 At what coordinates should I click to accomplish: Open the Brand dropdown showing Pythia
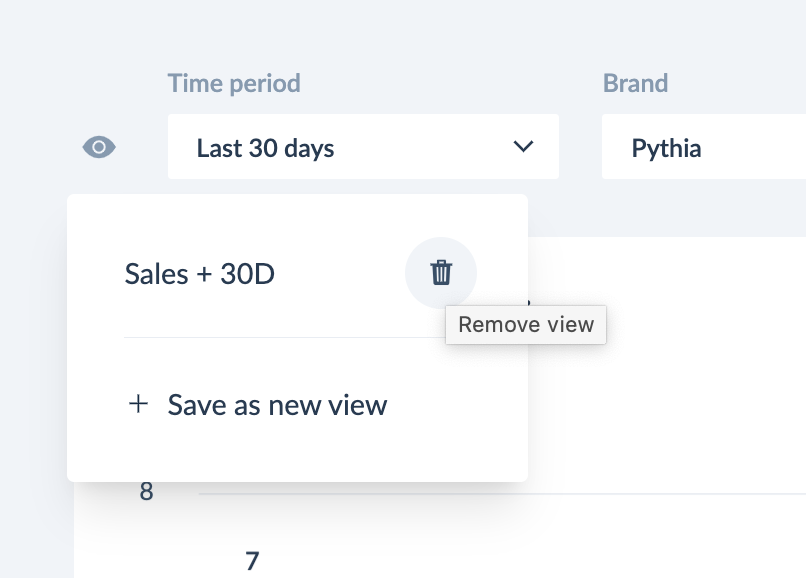pyautogui.click(x=704, y=147)
